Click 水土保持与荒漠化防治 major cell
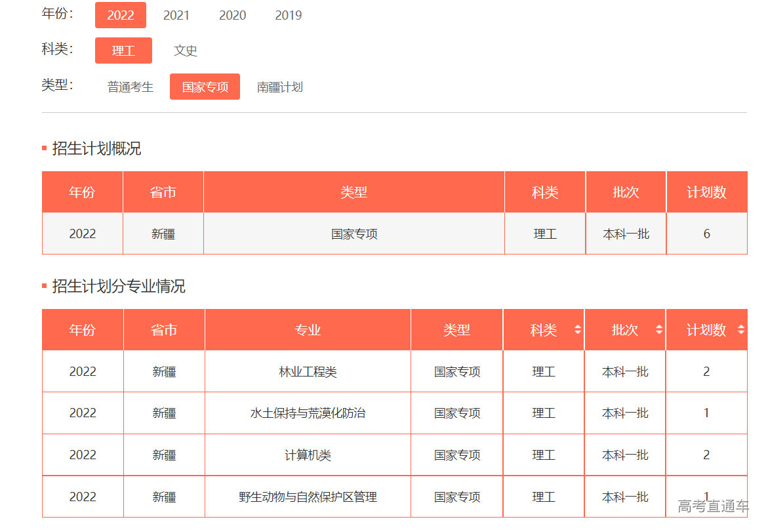 (x=308, y=413)
